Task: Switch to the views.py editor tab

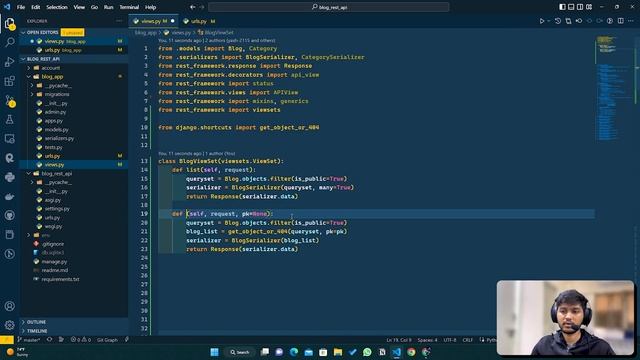Action: pyautogui.click(x=153, y=21)
